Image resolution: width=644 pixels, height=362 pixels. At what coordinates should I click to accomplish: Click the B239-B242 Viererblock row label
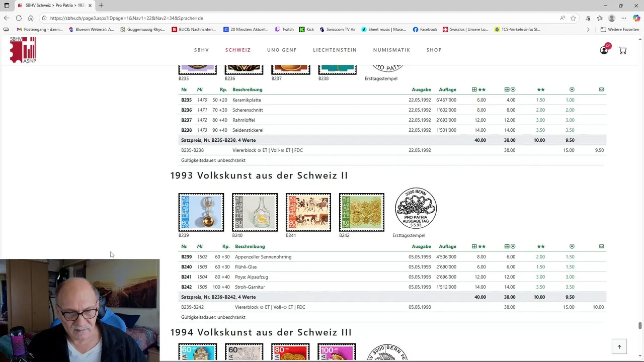point(192,307)
